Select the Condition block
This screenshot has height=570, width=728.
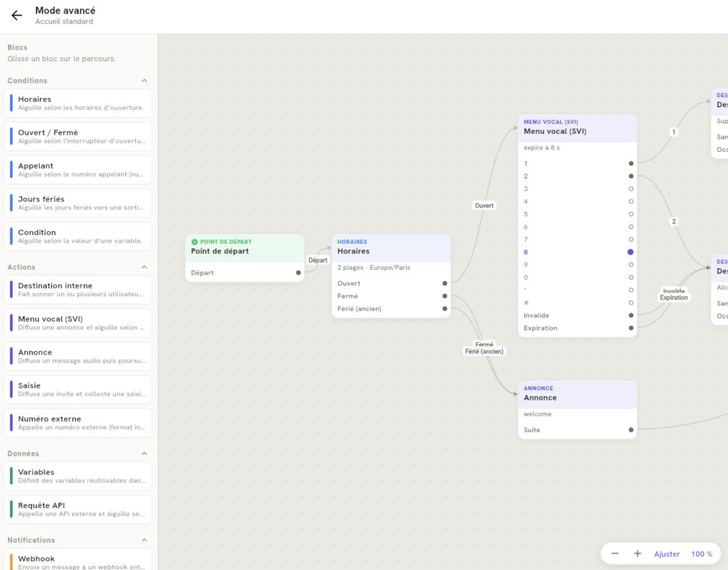(78, 236)
